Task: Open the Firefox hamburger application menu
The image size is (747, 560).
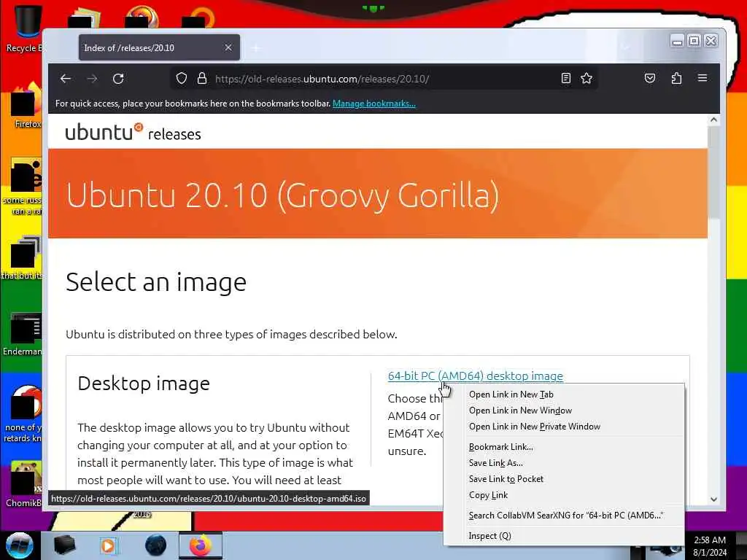Action: 703,78
